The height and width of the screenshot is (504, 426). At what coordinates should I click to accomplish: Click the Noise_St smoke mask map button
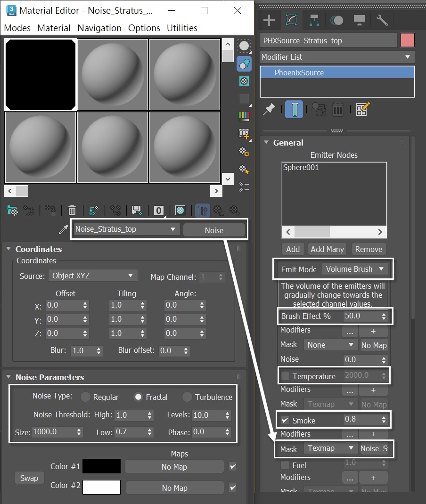374,448
